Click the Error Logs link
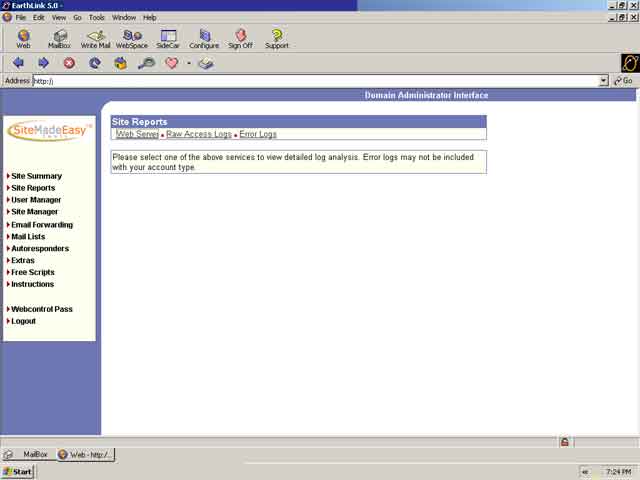Screen dimensions: 640x480 click(x=258, y=134)
